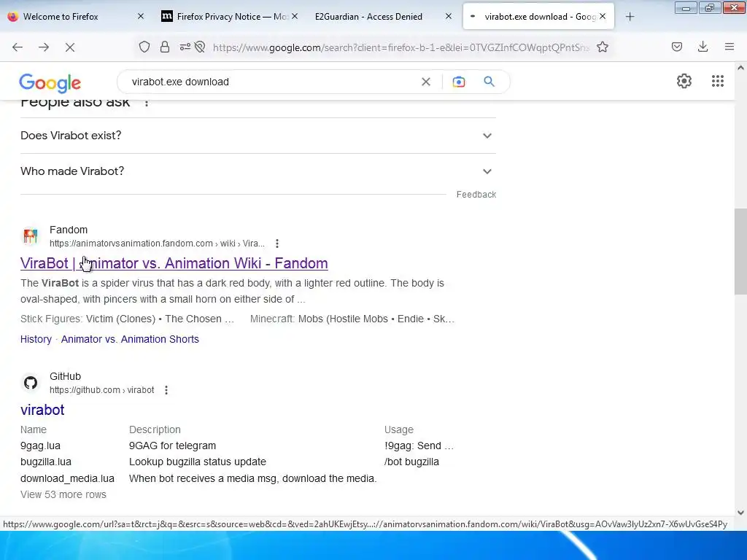
Task: Open the Firefox application menu
Action: 729,47
